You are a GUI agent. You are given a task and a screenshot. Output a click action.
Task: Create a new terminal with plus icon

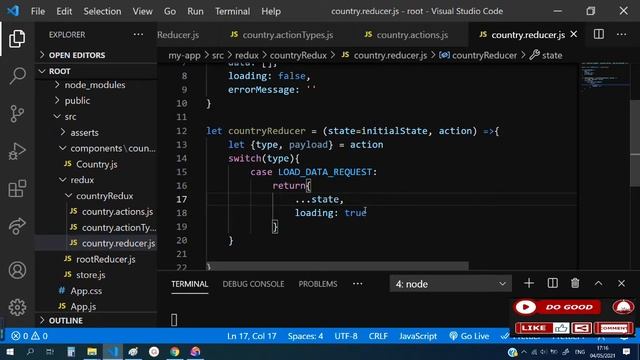[529, 283]
